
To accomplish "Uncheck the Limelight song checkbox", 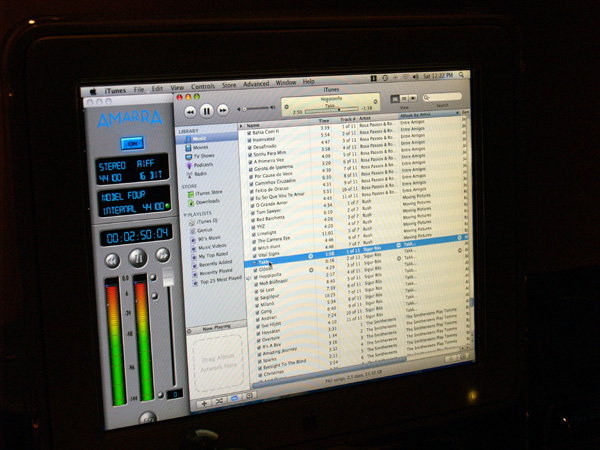I will 253,234.
